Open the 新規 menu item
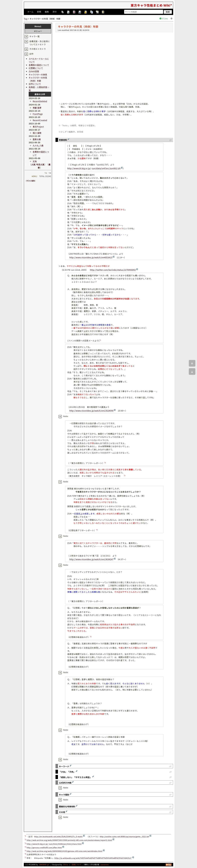 pyautogui.click(x=39, y=12)
